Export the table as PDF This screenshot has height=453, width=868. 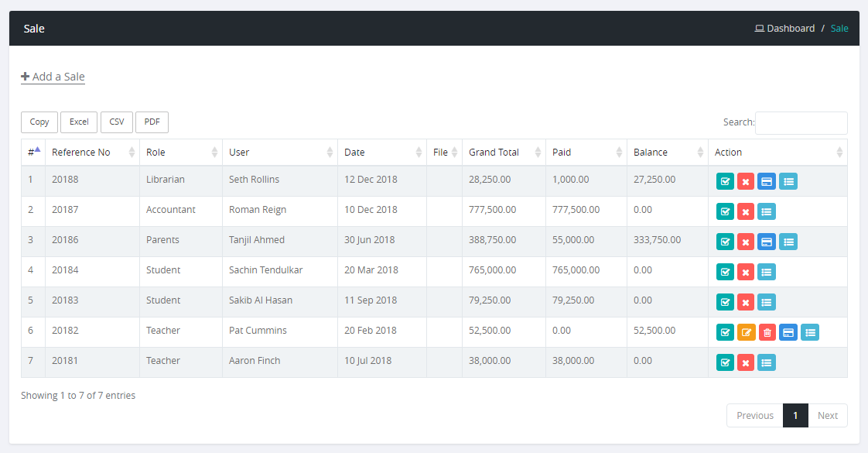pos(152,122)
